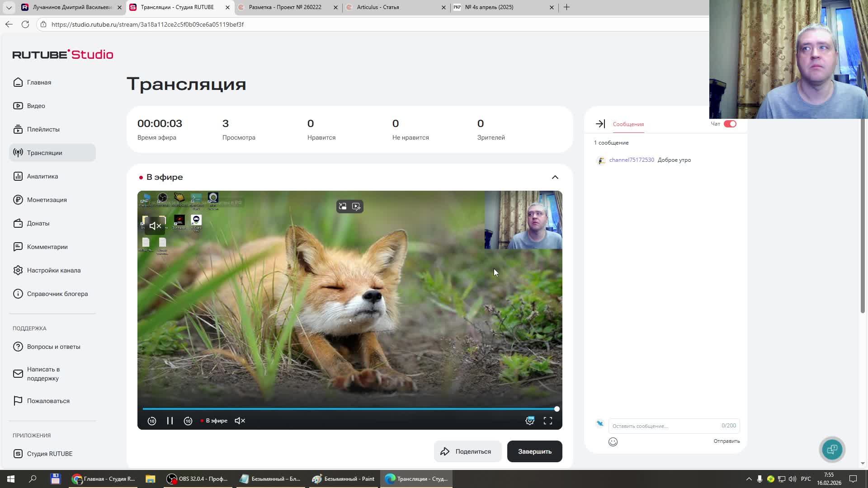Switch to OBS in the taskbar

click(197, 479)
